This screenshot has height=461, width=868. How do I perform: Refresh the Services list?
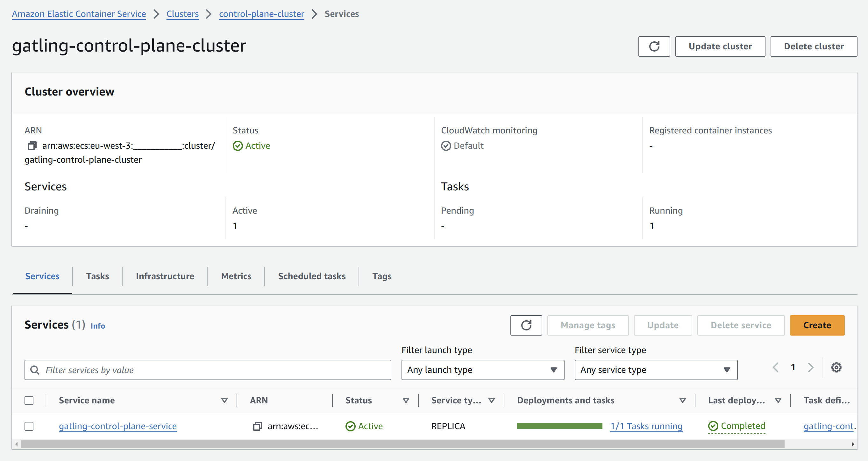pyautogui.click(x=526, y=325)
